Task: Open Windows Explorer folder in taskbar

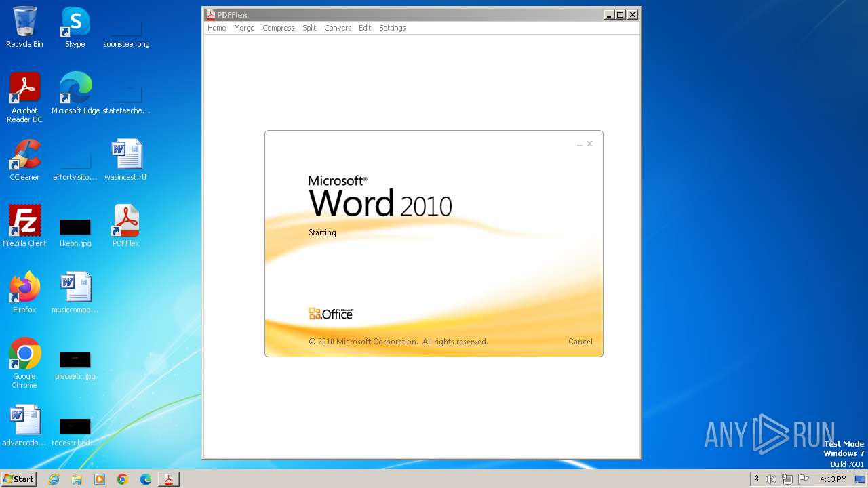Action: 77,479
